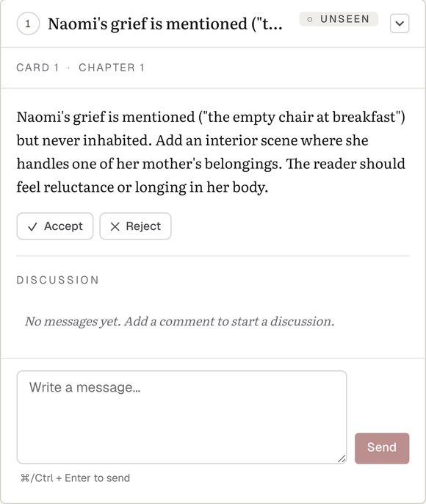Focus the Write a message text box
426x504 pixels.
[x=181, y=417]
